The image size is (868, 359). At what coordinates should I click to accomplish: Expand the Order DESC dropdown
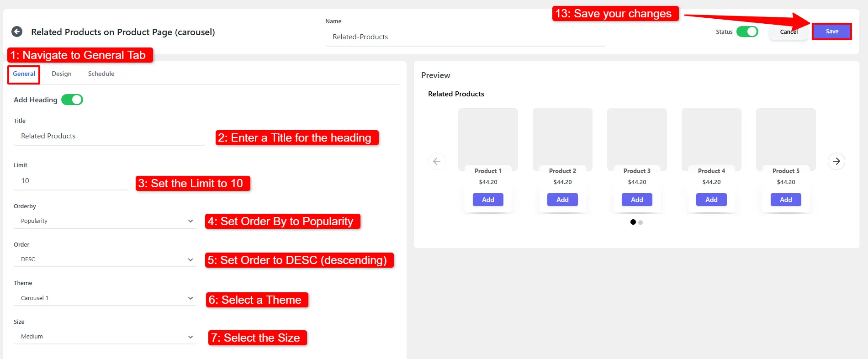click(105, 259)
